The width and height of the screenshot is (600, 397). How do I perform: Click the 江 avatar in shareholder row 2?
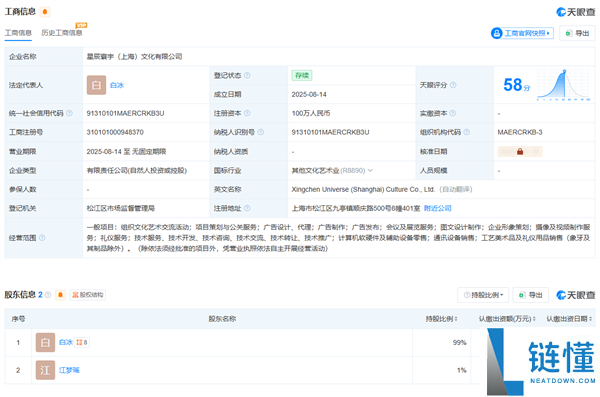[45, 370]
